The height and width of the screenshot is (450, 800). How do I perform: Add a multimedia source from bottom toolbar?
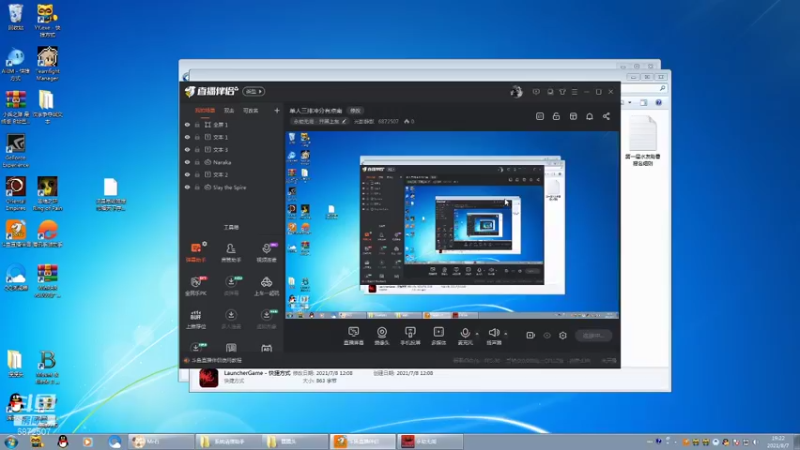pos(439,336)
